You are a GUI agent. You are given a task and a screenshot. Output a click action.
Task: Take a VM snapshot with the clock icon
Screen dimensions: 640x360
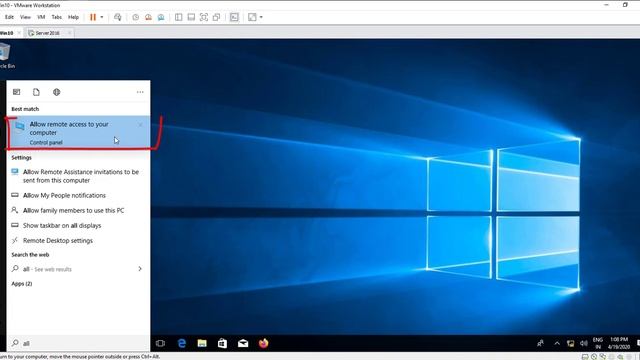click(136, 17)
